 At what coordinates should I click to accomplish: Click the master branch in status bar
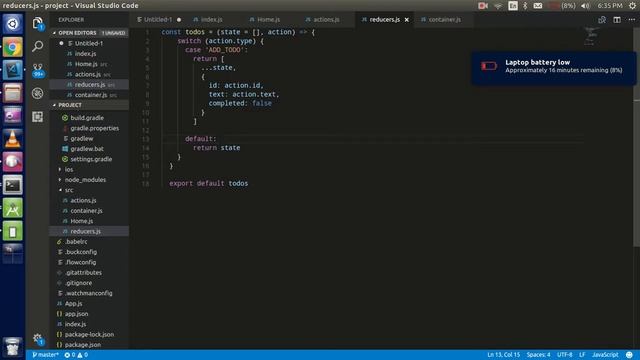click(x=45, y=355)
